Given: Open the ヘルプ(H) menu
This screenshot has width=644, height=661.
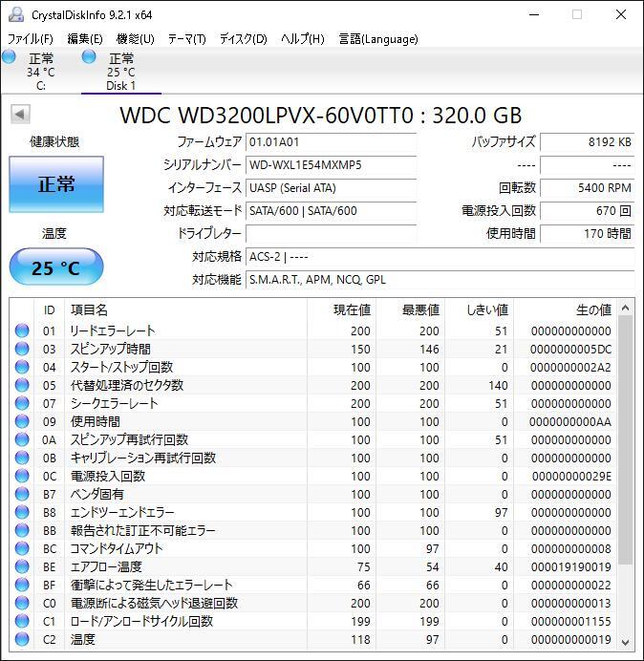Looking at the screenshot, I should coord(302,39).
